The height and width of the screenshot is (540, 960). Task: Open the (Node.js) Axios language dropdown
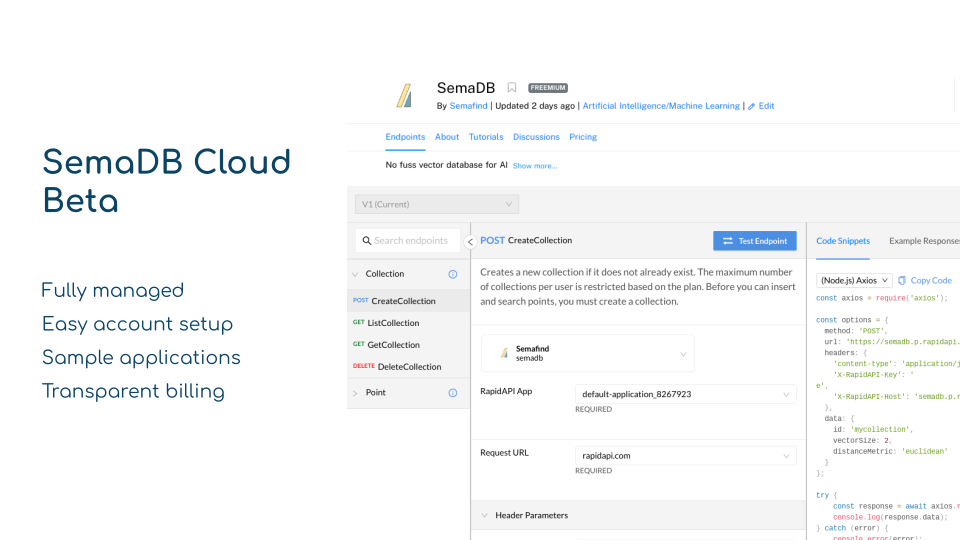click(x=854, y=280)
